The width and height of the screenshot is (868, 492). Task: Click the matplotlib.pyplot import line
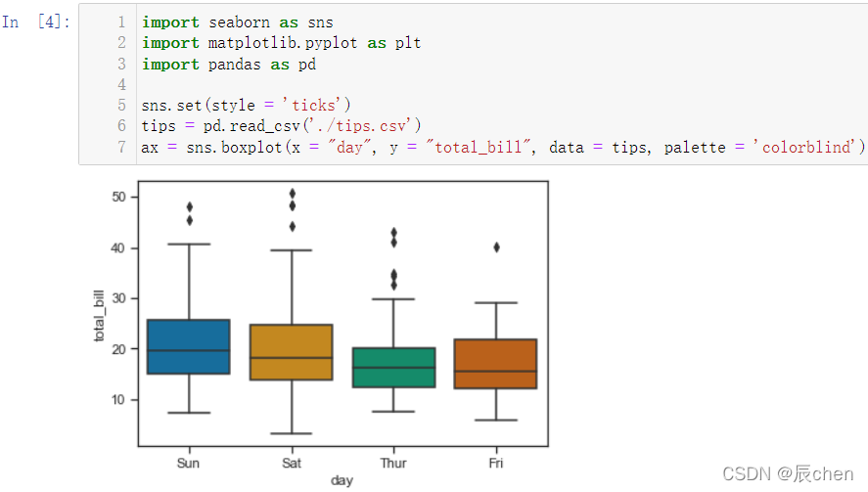point(281,43)
